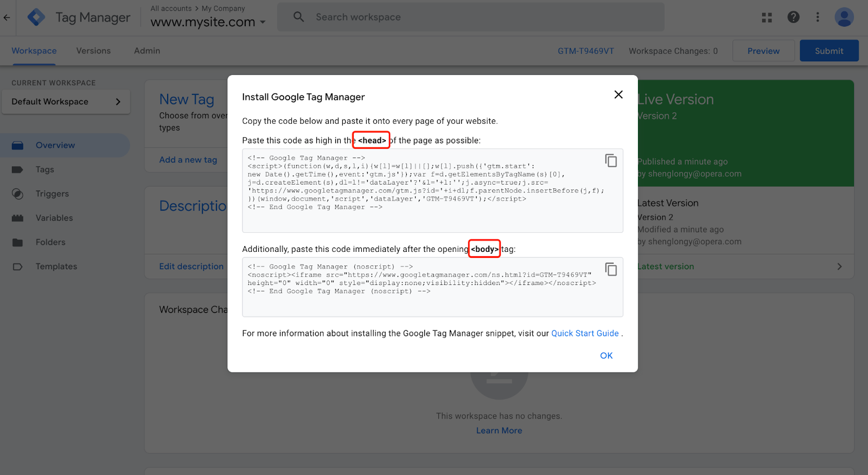Copy the head code snippet

(x=611, y=161)
